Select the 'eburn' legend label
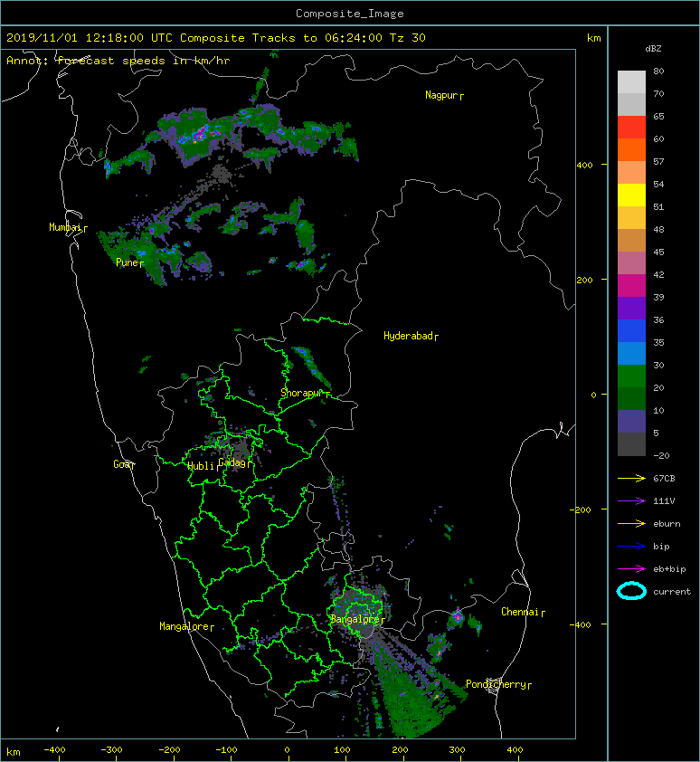700x762 pixels. (667, 523)
